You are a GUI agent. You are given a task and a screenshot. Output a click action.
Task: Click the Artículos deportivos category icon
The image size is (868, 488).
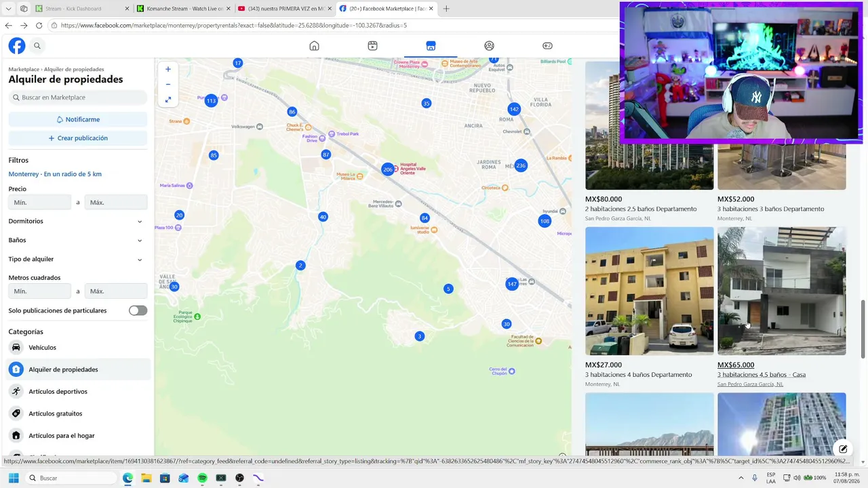point(16,392)
